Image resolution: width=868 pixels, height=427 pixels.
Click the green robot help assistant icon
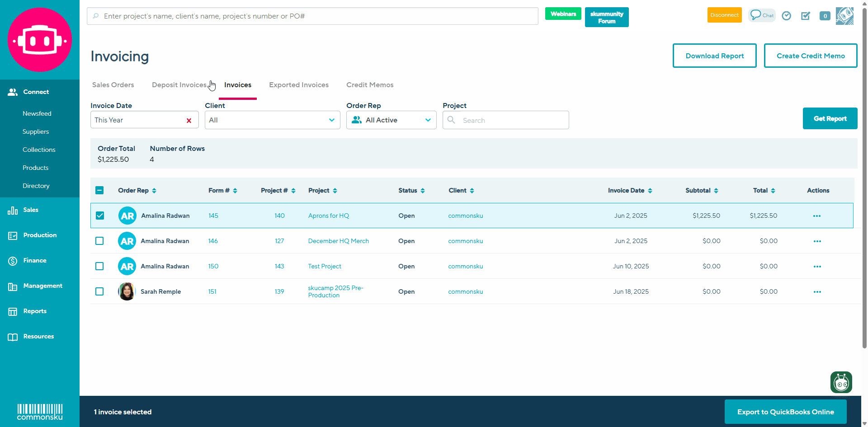tap(841, 382)
